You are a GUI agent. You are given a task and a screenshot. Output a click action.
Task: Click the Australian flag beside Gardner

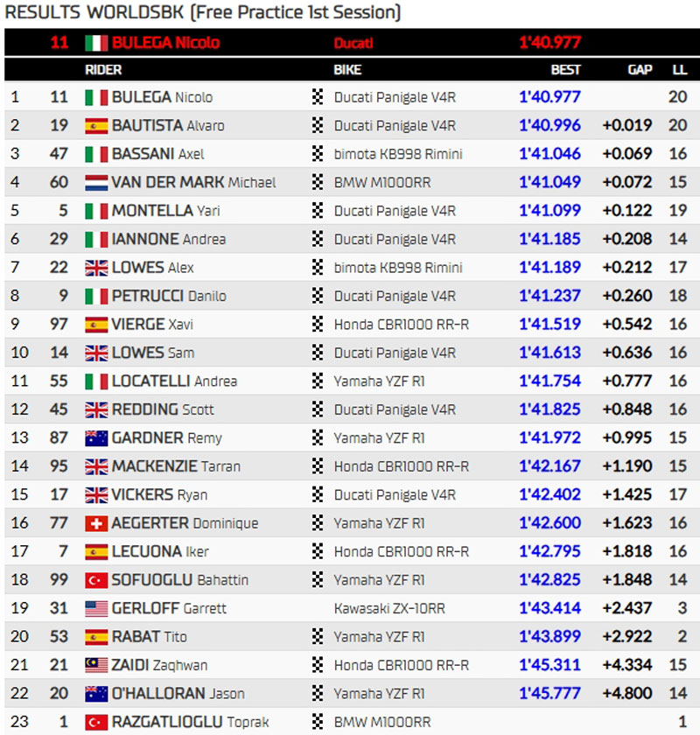tap(96, 438)
